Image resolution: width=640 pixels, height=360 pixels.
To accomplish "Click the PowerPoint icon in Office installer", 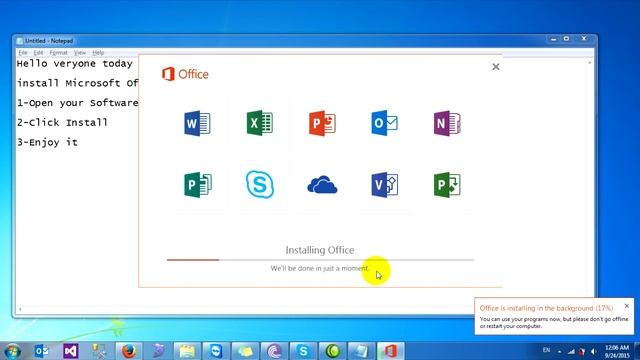I will [322, 123].
